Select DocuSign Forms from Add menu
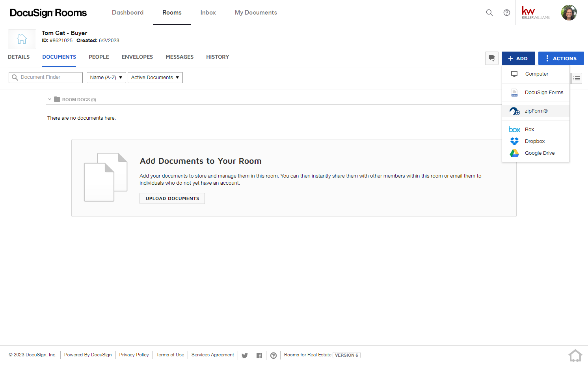 536,93
